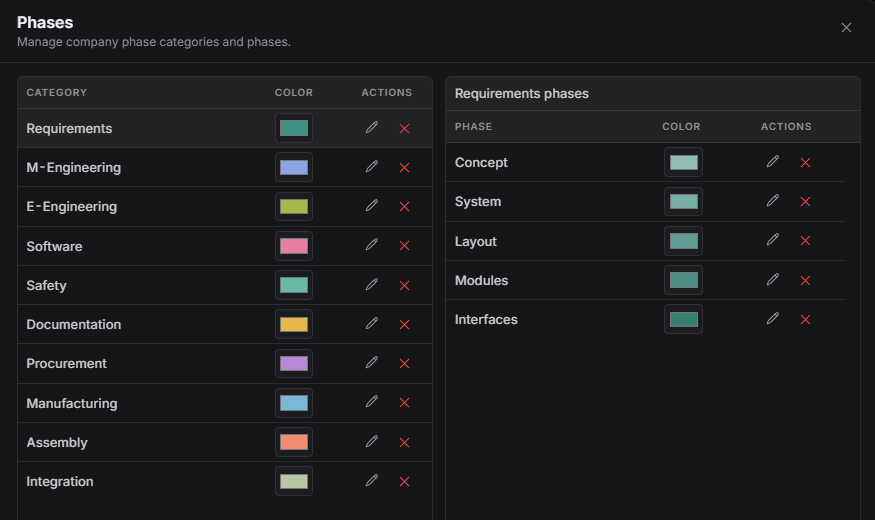Click the Concept phase name
This screenshot has width=875, height=520.
481,162
